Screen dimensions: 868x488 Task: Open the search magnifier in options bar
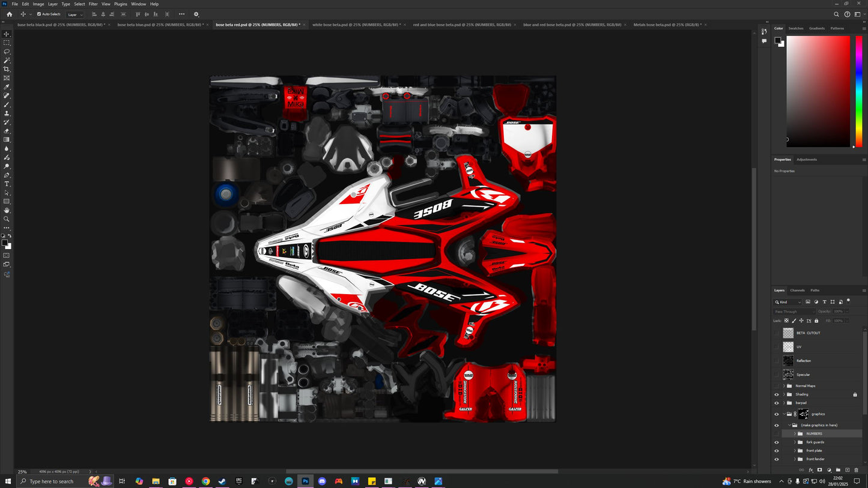pyautogui.click(x=836, y=14)
